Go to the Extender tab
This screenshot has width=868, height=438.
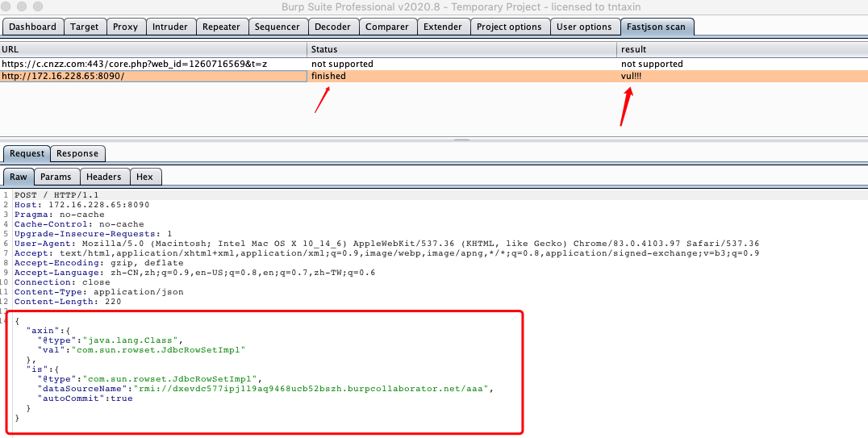click(442, 27)
